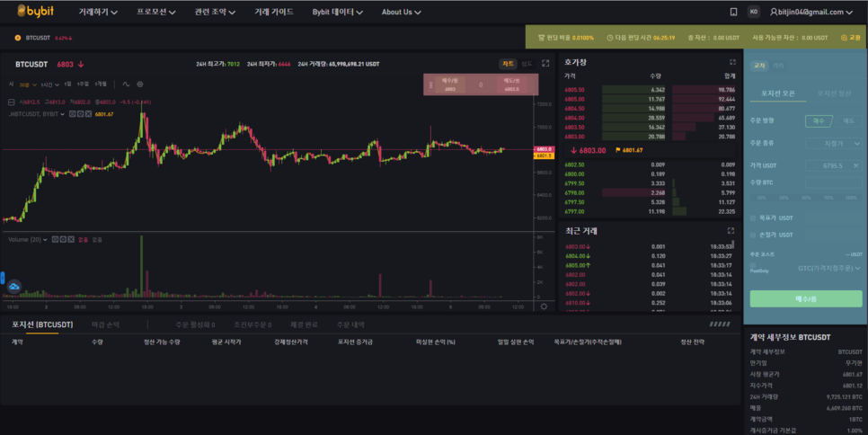This screenshot has width=868, height=435.
Task: Open settings for the Volume indicator
Action: 63,240
